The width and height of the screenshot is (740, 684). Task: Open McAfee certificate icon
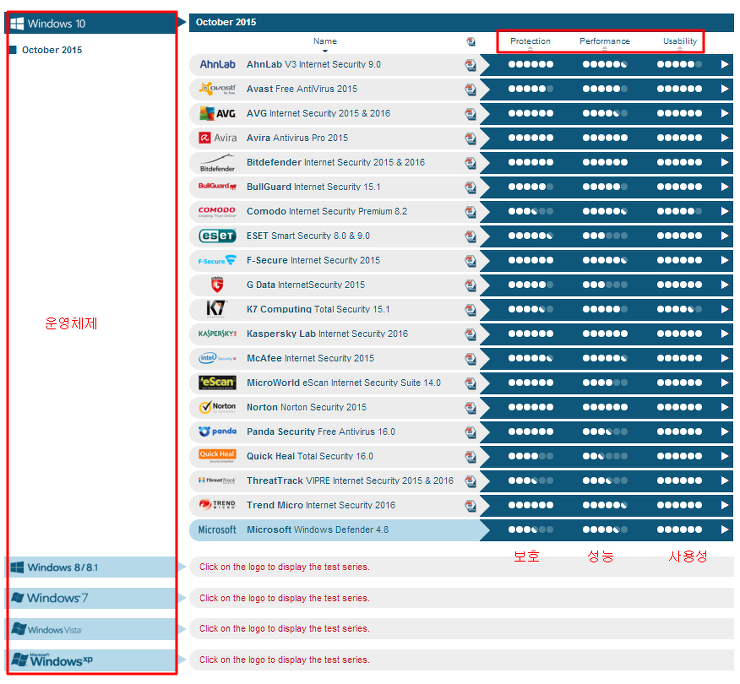pyautogui.click(x=470, y=359)
